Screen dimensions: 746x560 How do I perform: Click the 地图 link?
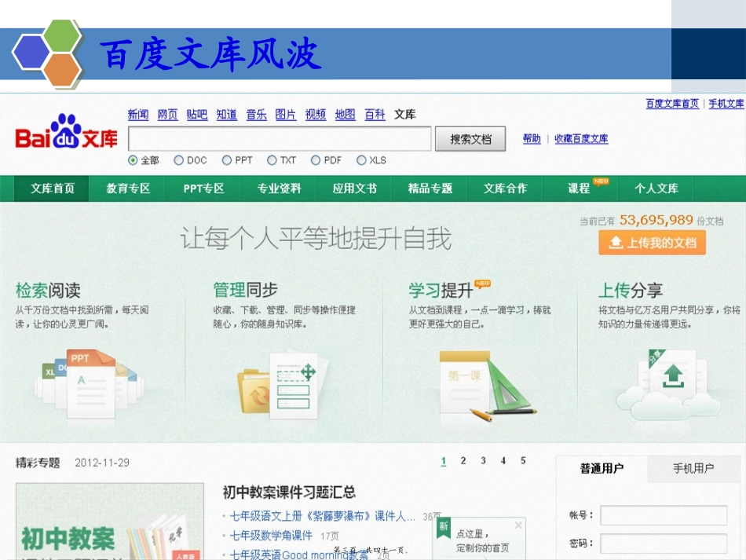pyautogui.click(x=345, y=114)
